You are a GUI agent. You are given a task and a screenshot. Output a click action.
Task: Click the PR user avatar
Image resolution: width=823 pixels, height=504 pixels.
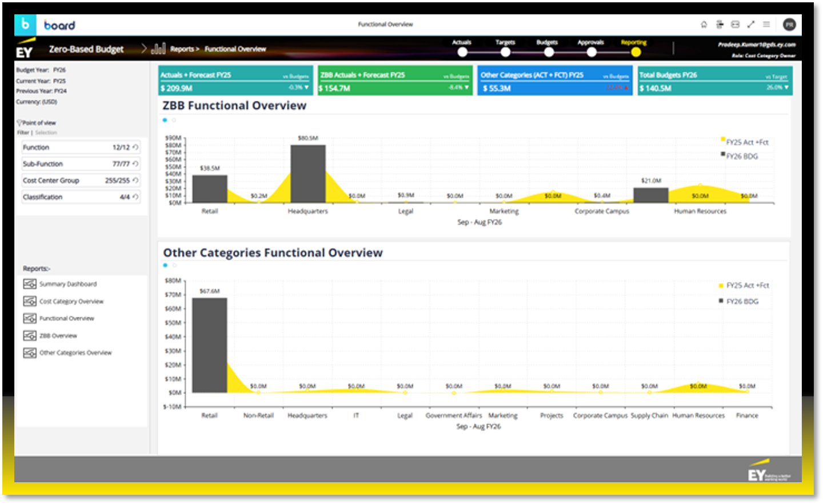789,25
